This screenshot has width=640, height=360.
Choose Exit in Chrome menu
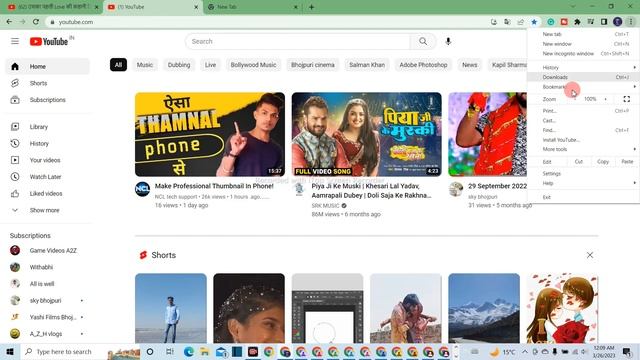click(583, 197)
